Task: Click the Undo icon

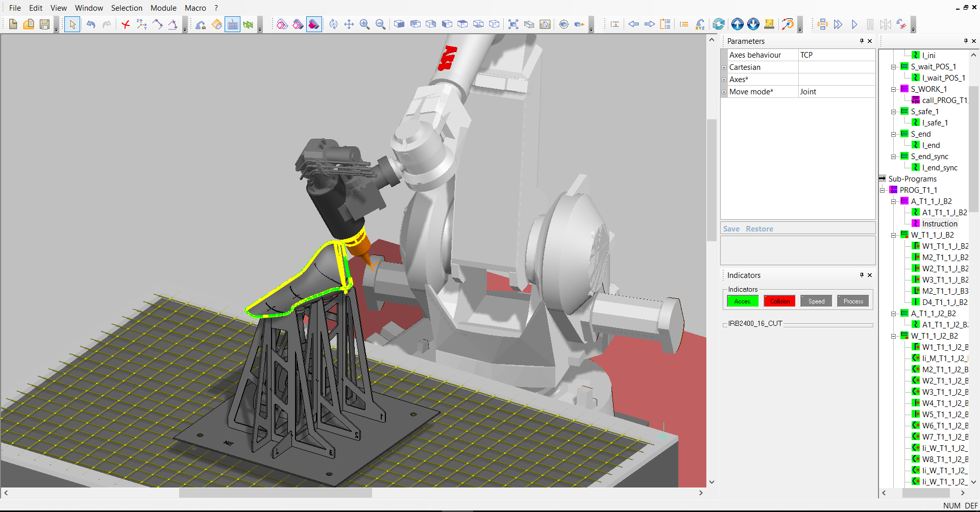Action: tap(91, 24)
